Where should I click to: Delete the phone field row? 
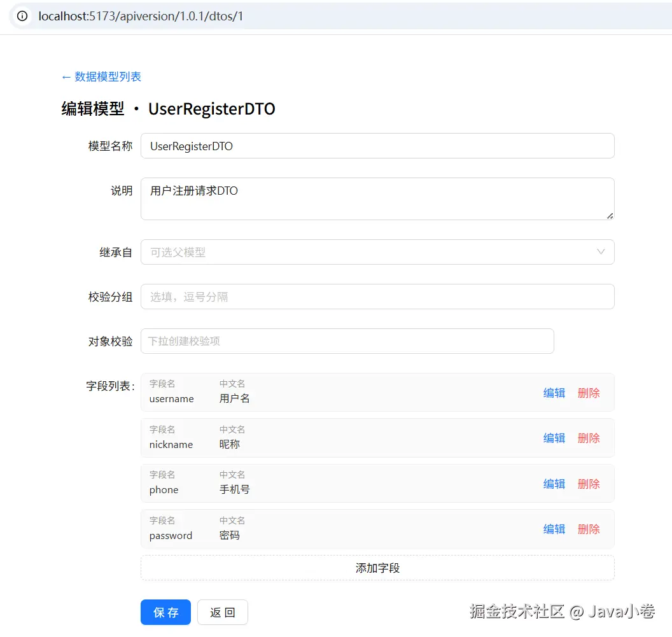point(589,484)
